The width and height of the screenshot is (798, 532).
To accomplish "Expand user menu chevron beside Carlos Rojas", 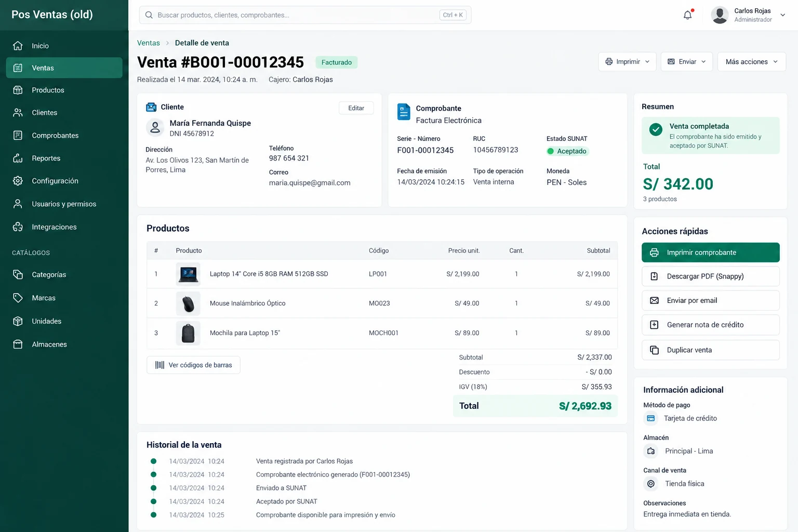I will click(783, 15).
